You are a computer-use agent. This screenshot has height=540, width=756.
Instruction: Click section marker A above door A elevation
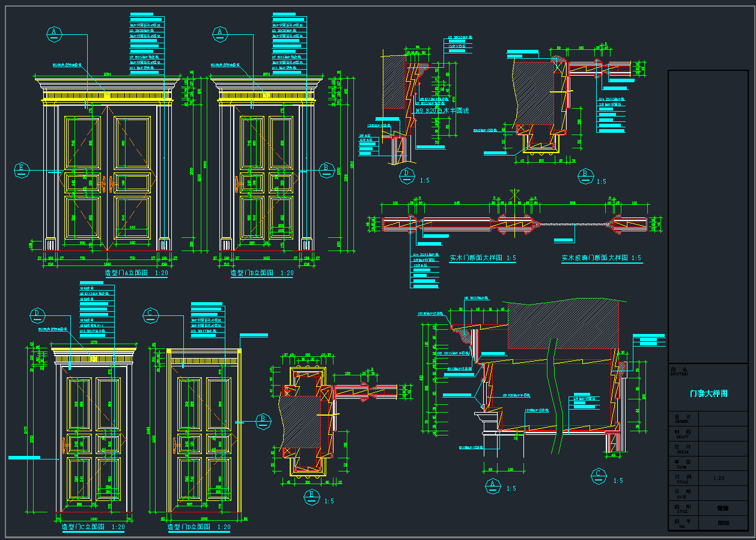tap(55, 34)
